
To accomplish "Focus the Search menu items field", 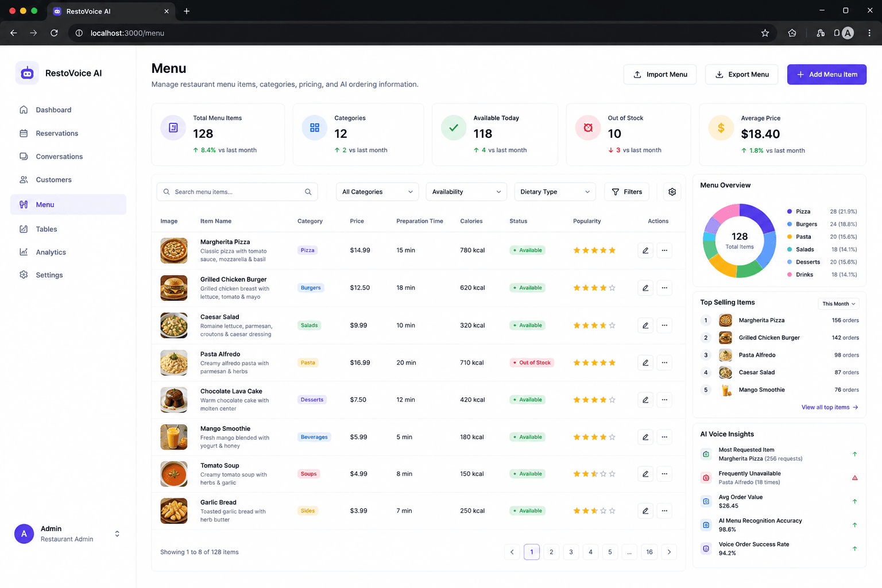I will coord(237,192).
